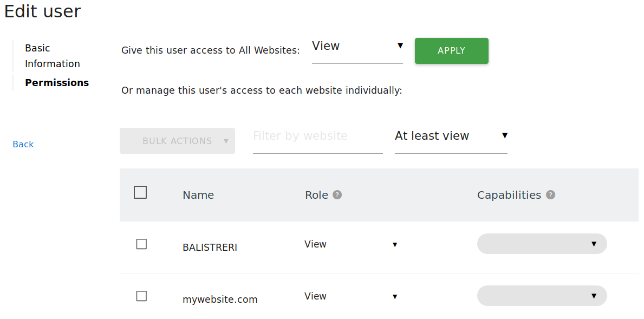Click the Filter by website input field
644x319 pixels.
[x=317, y=136]
